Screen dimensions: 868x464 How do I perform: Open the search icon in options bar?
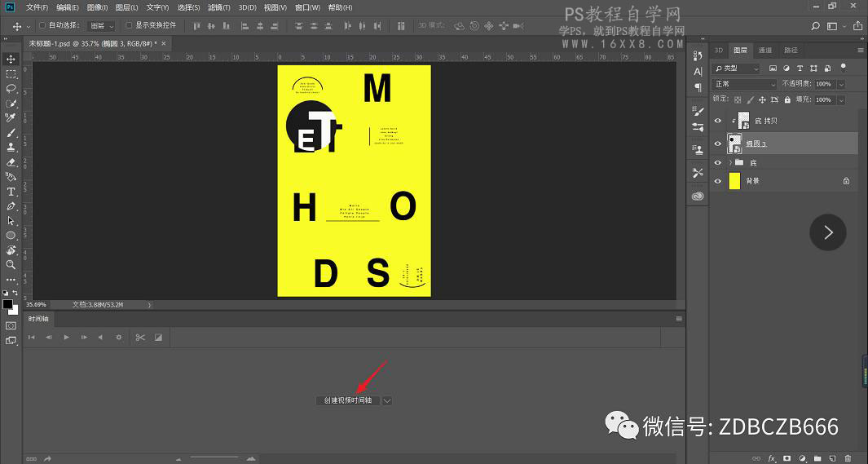815,26
